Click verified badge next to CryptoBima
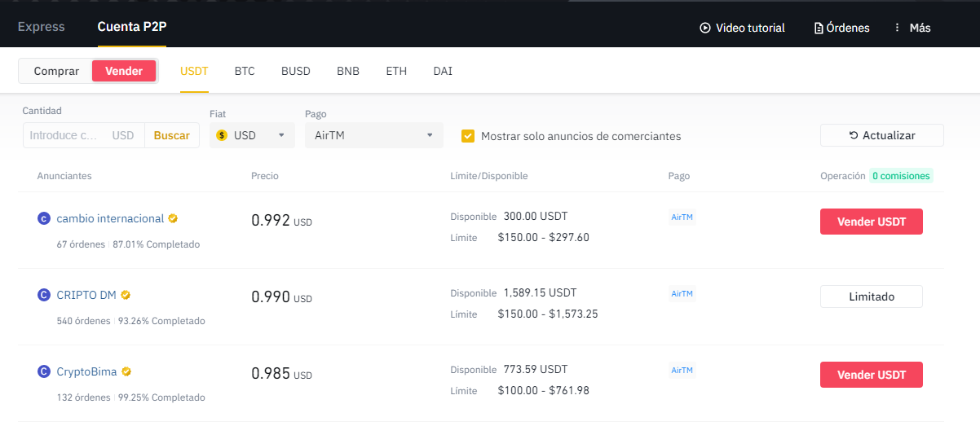This screenshot has height=426, width=980. coord(126,371)
